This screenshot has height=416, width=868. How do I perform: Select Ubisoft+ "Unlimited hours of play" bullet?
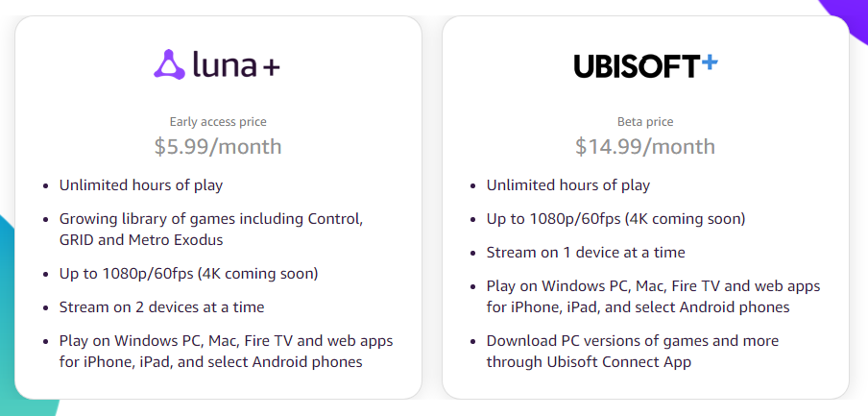coord(567,185)
